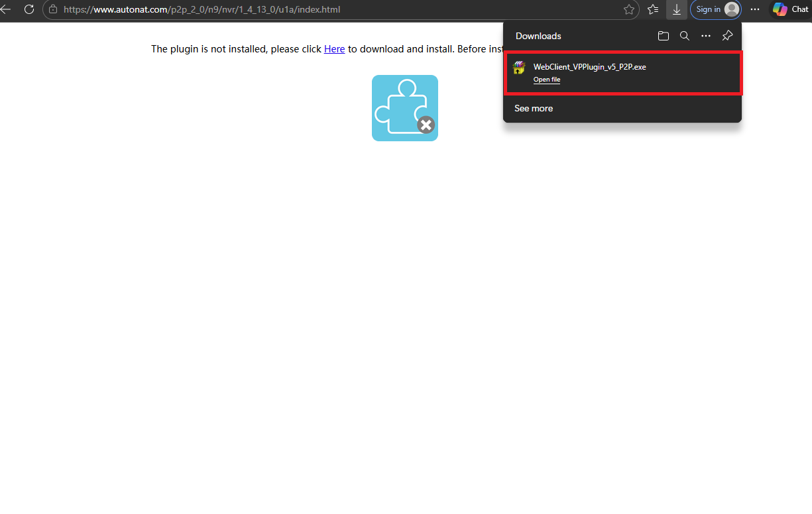The image size is (812, 514).
Task: Open file for WebClient_VPPlugin_v5_P2P.exe
Action: [546, 79]
